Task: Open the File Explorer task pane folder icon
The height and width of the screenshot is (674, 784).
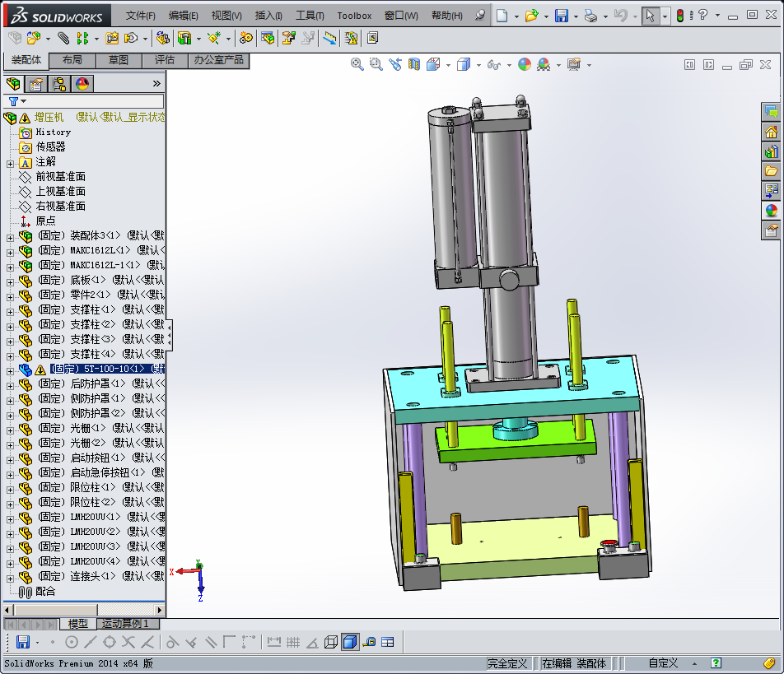Action: click(x=771, y=171)
